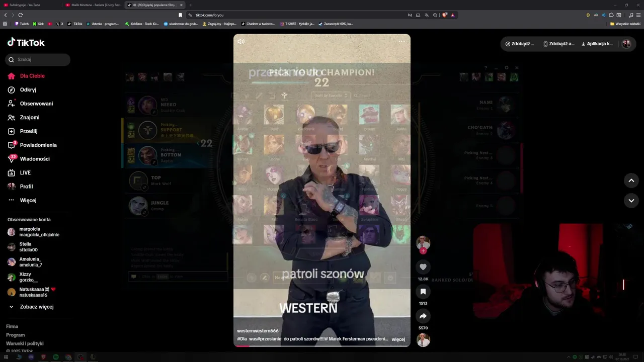Open the video three-dot options menu
This screenshot has height=362, width=644.
(x=401, y=41)
